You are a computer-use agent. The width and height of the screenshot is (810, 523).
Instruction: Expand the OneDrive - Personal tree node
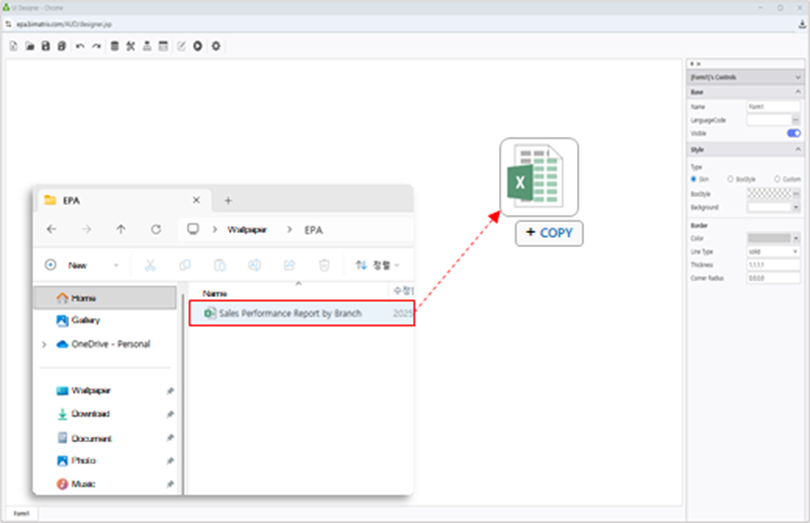coord(43,344)
